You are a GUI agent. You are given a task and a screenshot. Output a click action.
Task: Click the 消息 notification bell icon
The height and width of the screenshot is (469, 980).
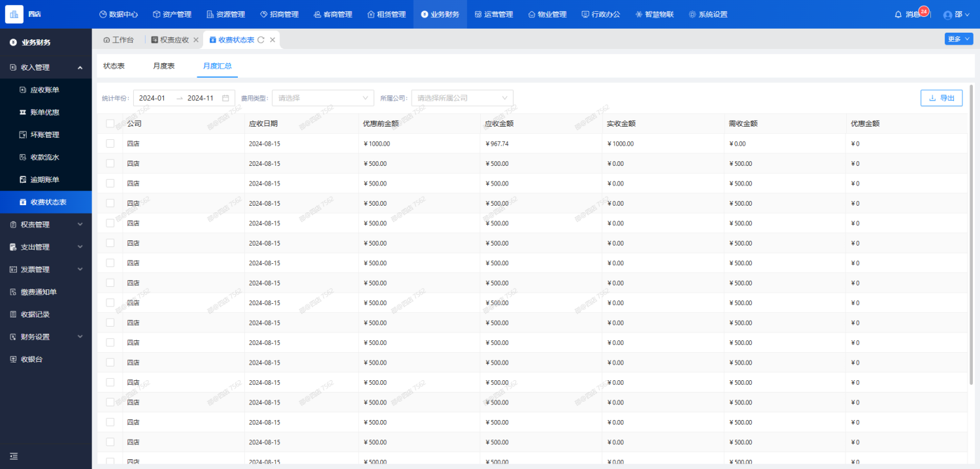click(898, 14)
